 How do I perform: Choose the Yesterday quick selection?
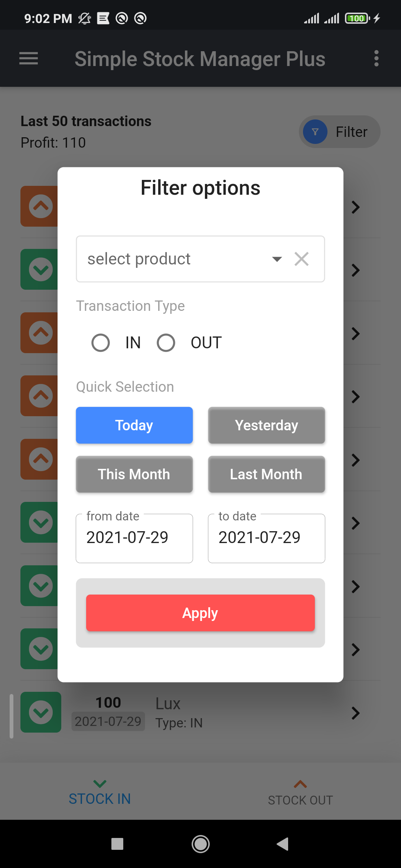click(x=267, y=425)
